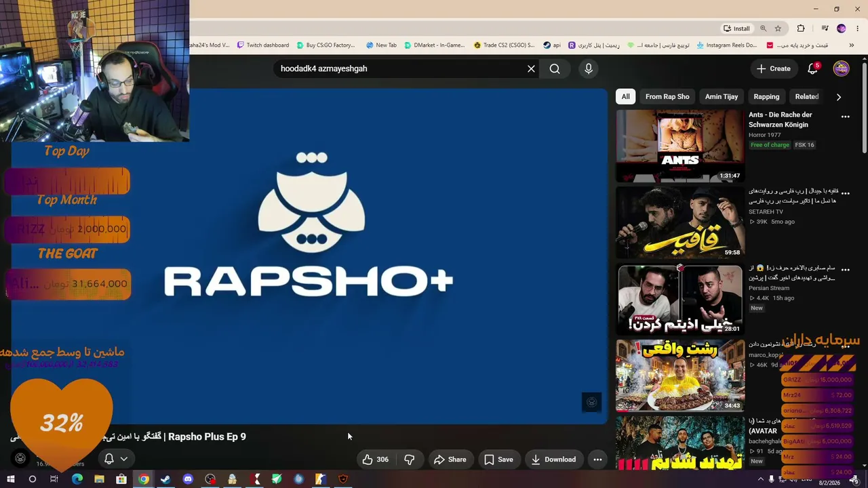Show more filter chips with the arrow
Viewport: 868px width, 488px height.
coord(839,97)
